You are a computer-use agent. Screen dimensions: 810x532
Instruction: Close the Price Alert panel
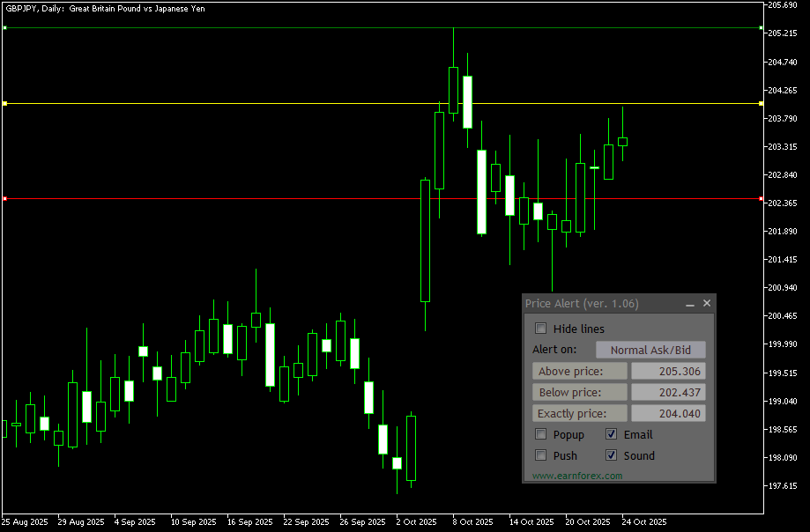tap(707, 303)
